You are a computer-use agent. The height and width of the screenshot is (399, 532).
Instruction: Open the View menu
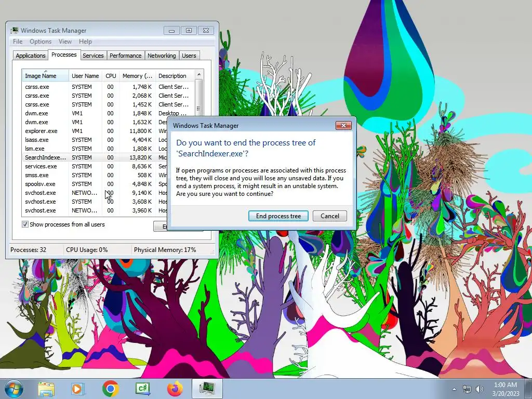click(65, 42)
